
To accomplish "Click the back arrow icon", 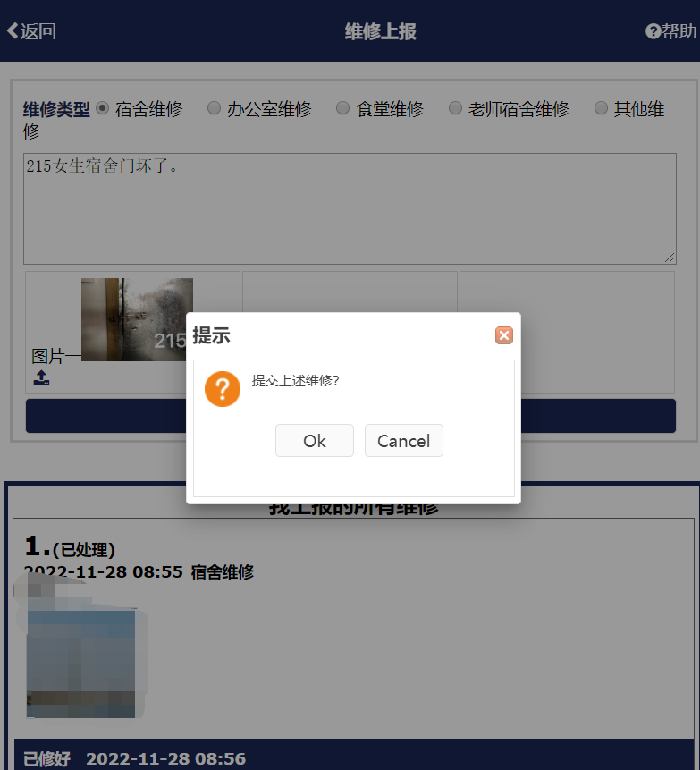I will 13,31.
